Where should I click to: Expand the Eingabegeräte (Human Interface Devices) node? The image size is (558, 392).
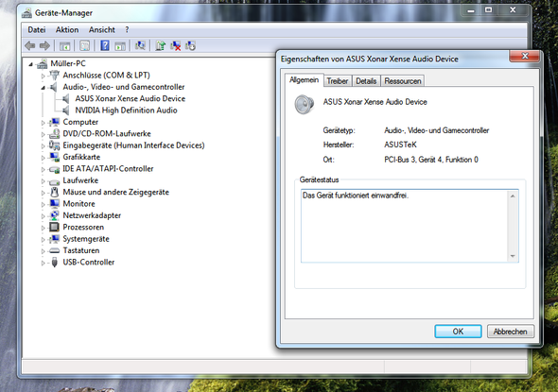click(44, 146)
